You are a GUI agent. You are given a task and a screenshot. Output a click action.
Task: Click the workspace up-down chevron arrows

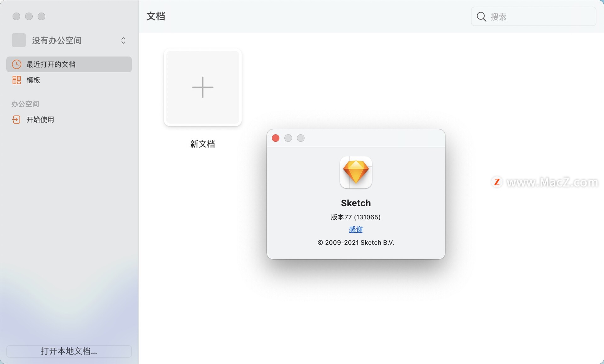click(123, 40)
